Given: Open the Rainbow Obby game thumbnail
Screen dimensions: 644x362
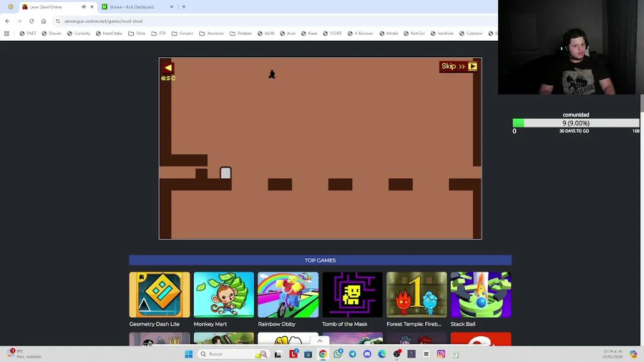Looking at the screenshot, I should click(x=288, y=295).
